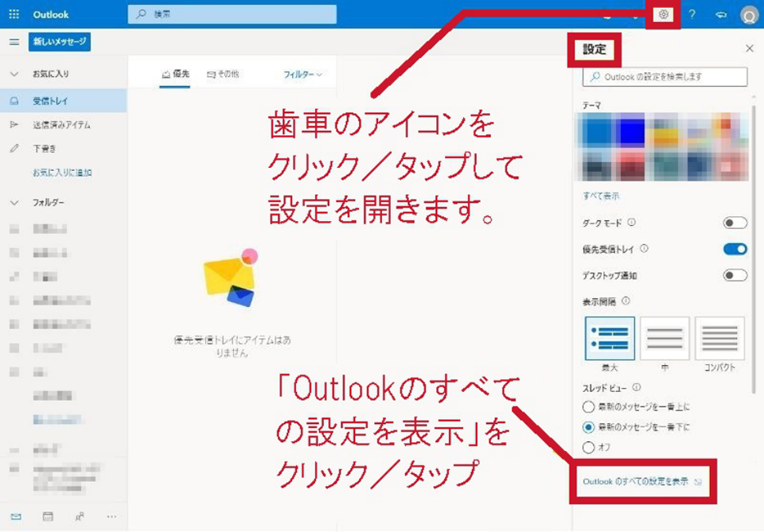Turn off 優先受信トレイ switch
This screenshot has width=764, height=532.
tap(735, 249)
